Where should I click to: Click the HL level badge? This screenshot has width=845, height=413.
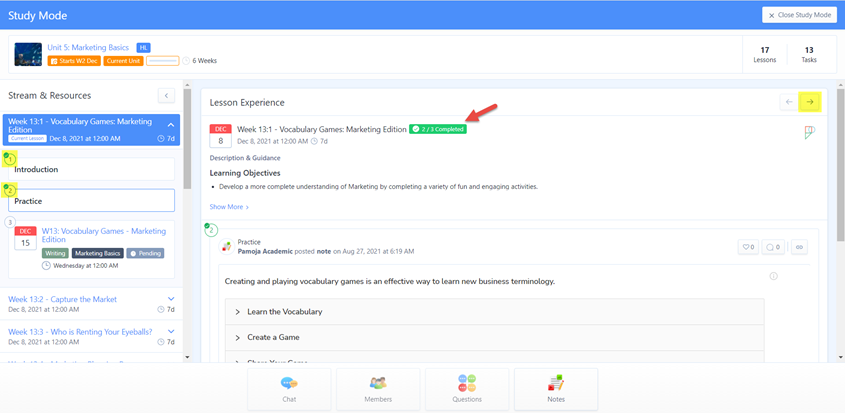tap(143, 47)
